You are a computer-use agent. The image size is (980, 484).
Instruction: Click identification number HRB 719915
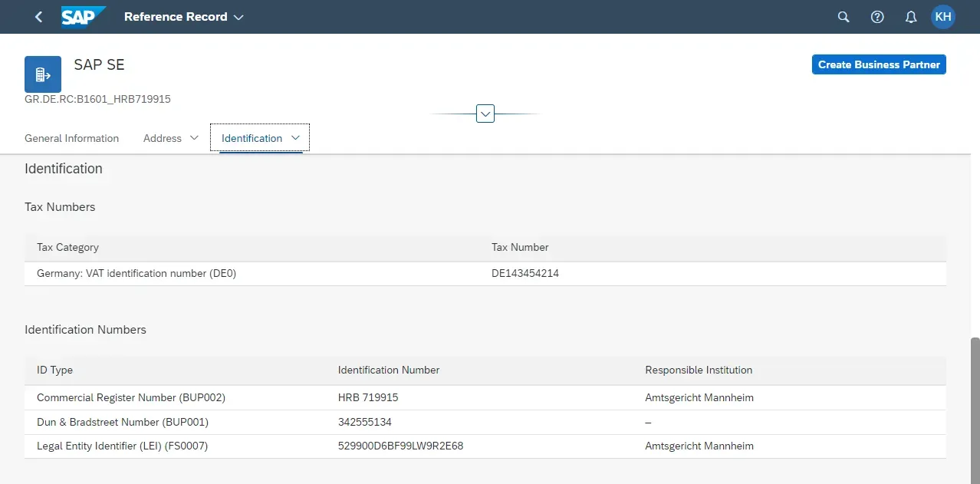point(368,397)
